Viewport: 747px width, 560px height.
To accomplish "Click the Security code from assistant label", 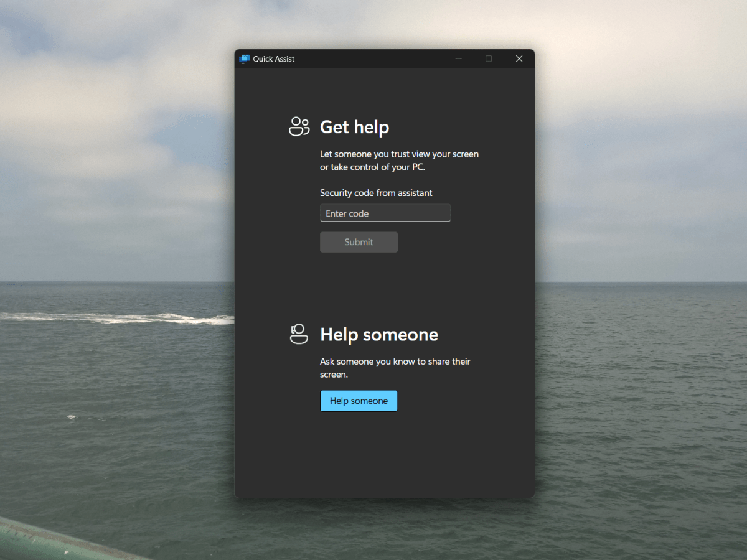I will click(x=376, y=193).
